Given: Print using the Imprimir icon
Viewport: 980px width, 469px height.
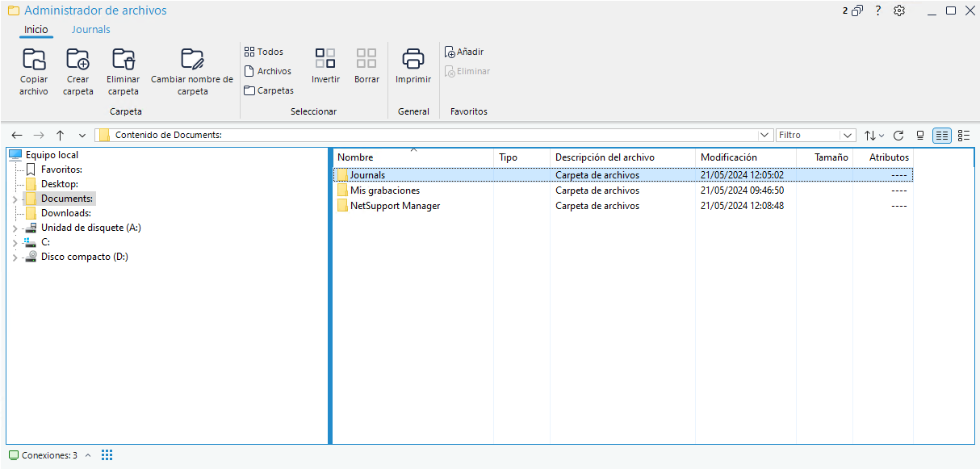Looking at the screenshot, I should pos(413,59).
